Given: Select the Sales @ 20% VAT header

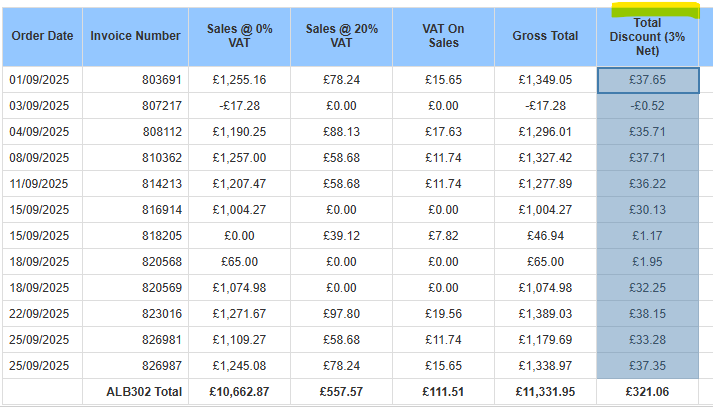Looking at the screenshot, I should click(x=342, y=36).
